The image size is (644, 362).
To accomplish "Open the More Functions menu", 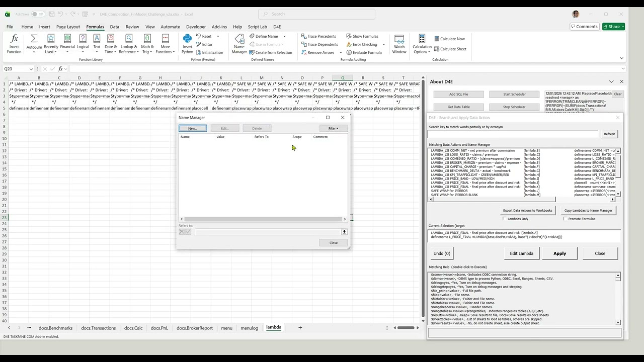I will pos(165,44).
